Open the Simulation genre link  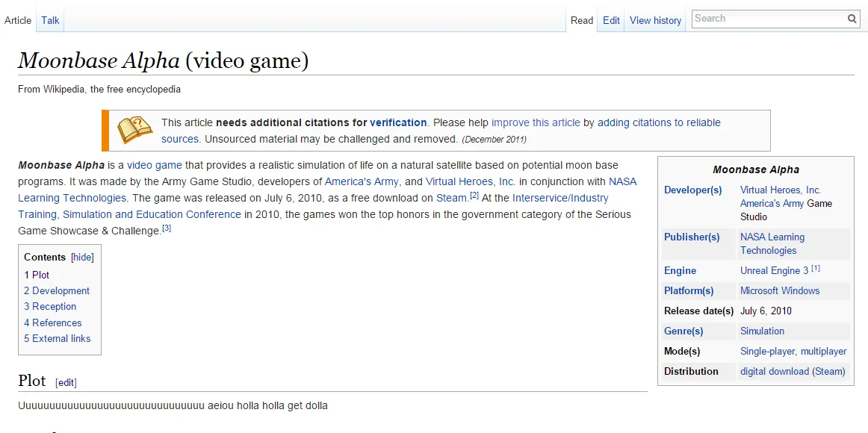pos(762,331)
